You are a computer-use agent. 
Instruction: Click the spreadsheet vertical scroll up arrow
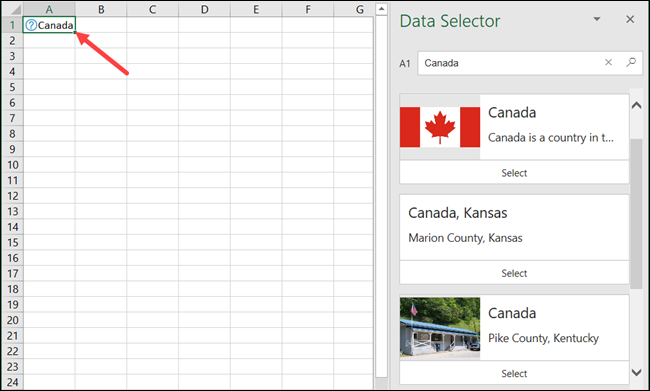click(381, 9)
